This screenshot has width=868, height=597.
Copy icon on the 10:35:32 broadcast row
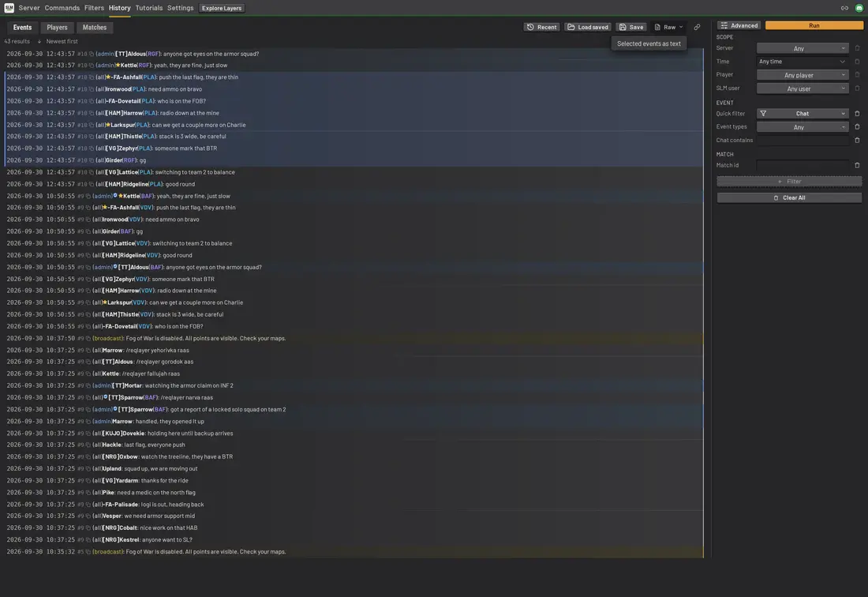coord(88,551)
